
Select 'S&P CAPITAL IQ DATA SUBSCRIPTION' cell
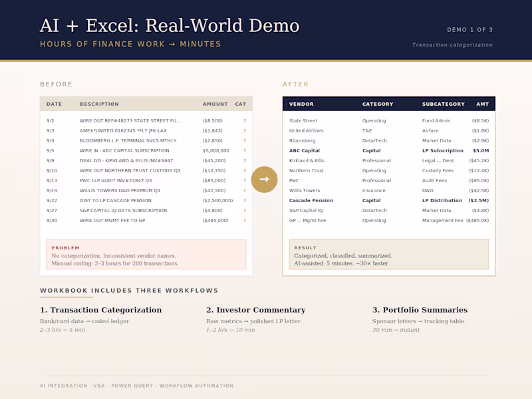pos(124,210)
